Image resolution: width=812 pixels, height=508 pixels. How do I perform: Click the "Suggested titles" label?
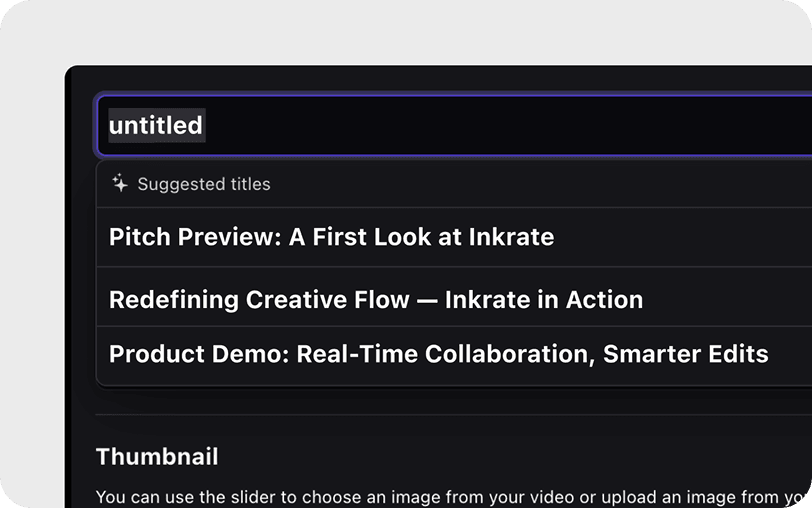(204, 184)
